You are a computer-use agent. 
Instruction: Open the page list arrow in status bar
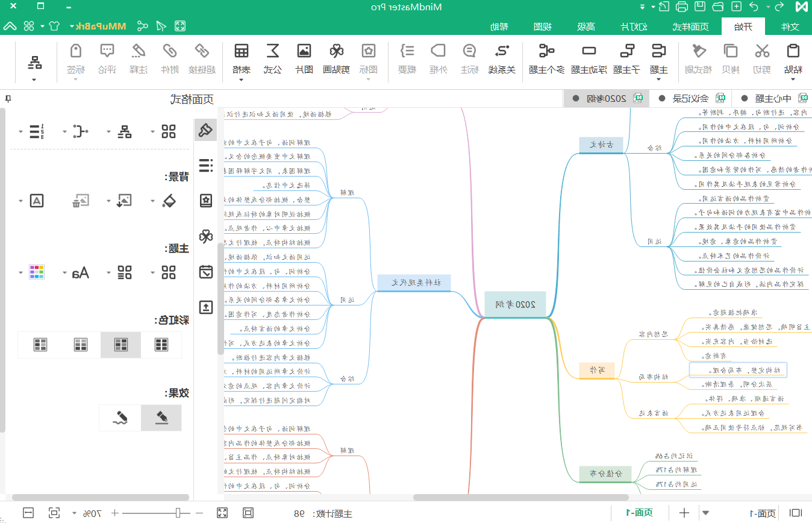point(705,513)
